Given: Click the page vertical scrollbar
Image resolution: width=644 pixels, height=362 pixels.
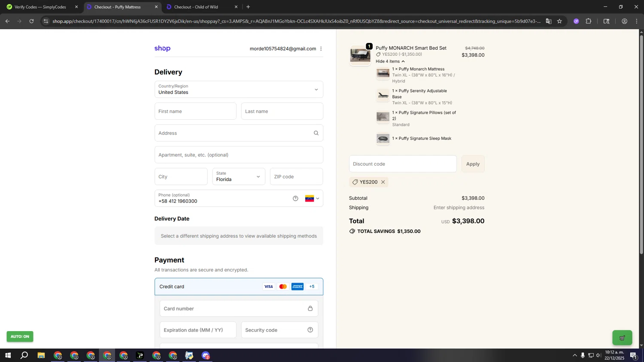Looking at the screenshot, I should pos(641,145).
